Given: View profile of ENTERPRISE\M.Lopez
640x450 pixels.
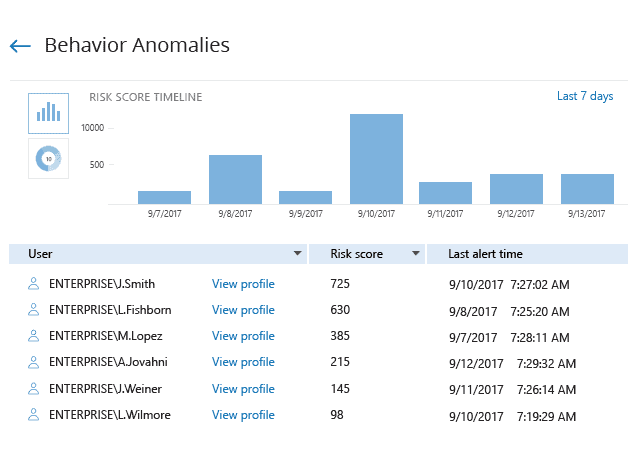Looking at the screenshot, I should pos(243,336).
